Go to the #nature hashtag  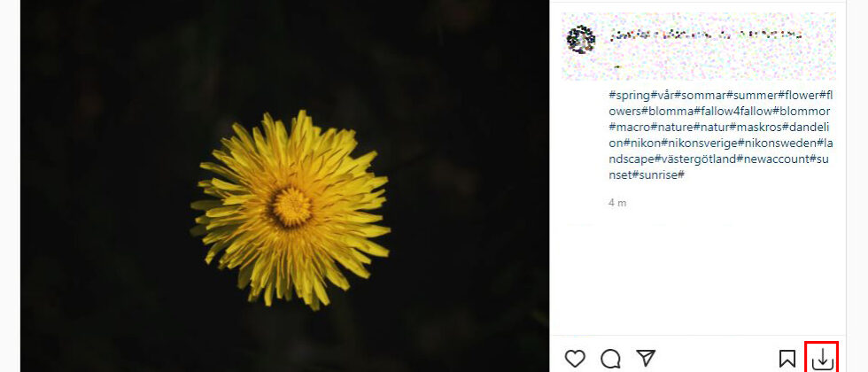672,127
